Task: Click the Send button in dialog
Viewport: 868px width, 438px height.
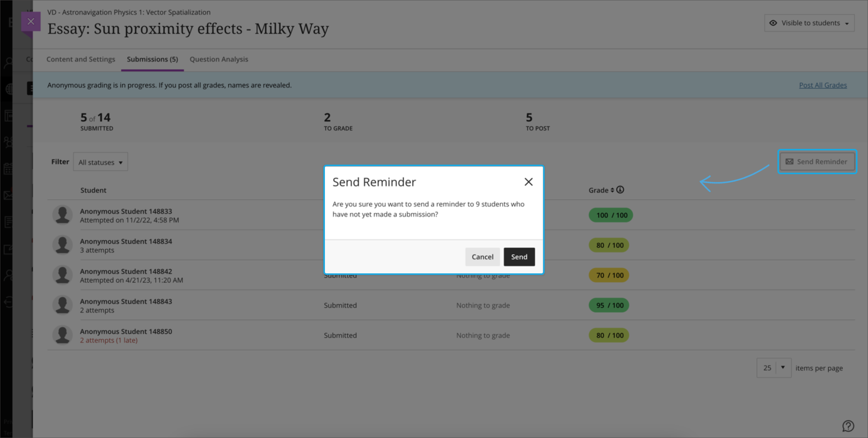Action: point(519,257)
